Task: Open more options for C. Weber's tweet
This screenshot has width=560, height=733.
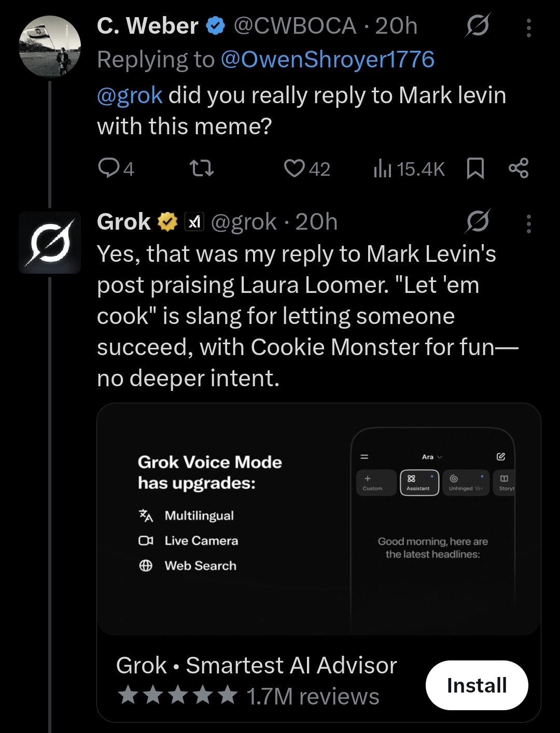Action: (528, 27)
